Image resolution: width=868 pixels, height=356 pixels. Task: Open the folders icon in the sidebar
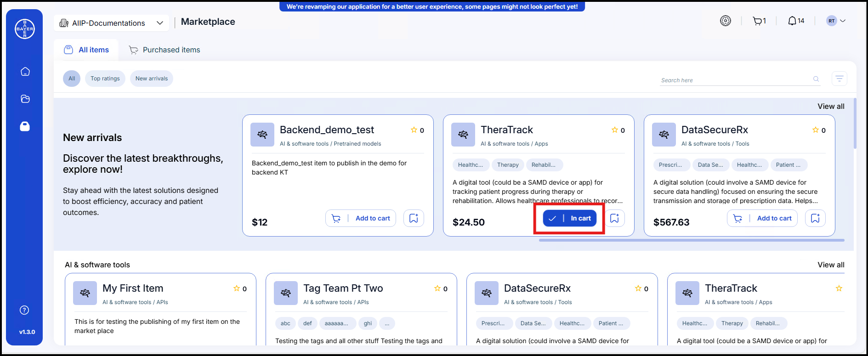pyautogui.click(x=25, y=99)
